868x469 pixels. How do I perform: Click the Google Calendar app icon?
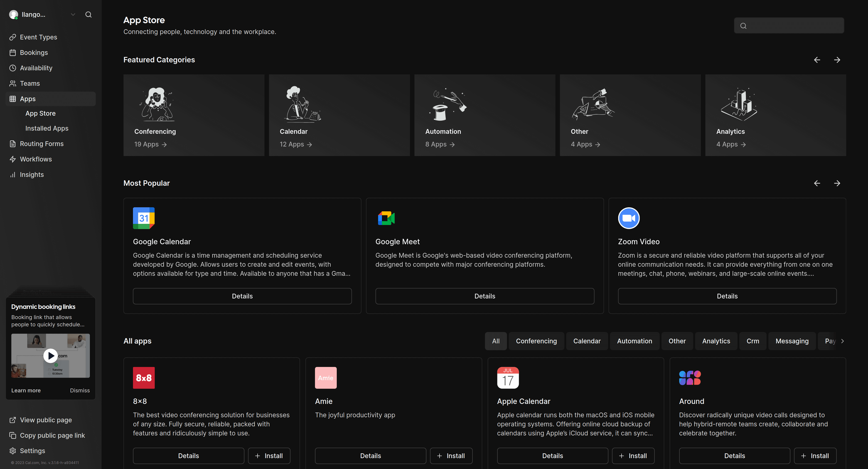coord(144,218)
